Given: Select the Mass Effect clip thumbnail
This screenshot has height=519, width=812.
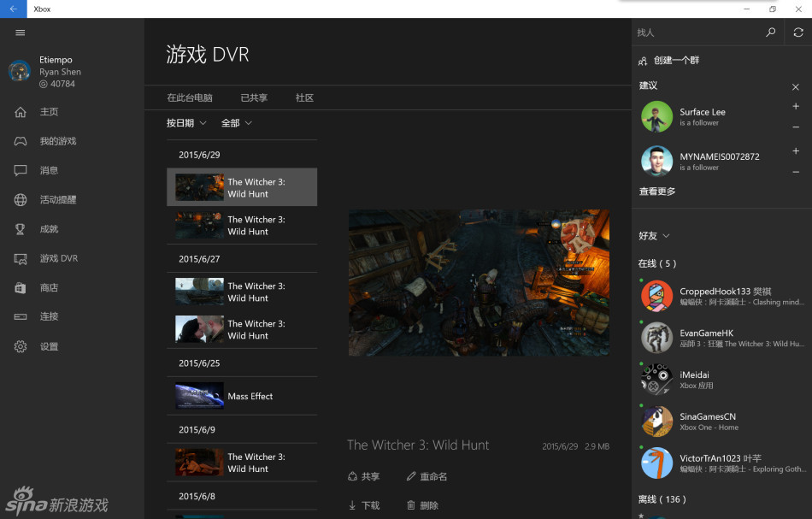Looking at the screenshot, I should tap(199, 396).
